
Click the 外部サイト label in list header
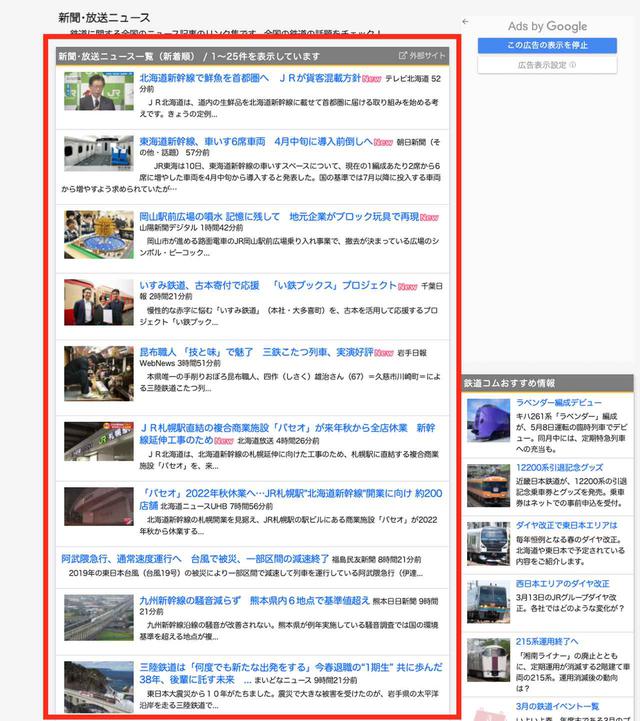click(427, 56)
